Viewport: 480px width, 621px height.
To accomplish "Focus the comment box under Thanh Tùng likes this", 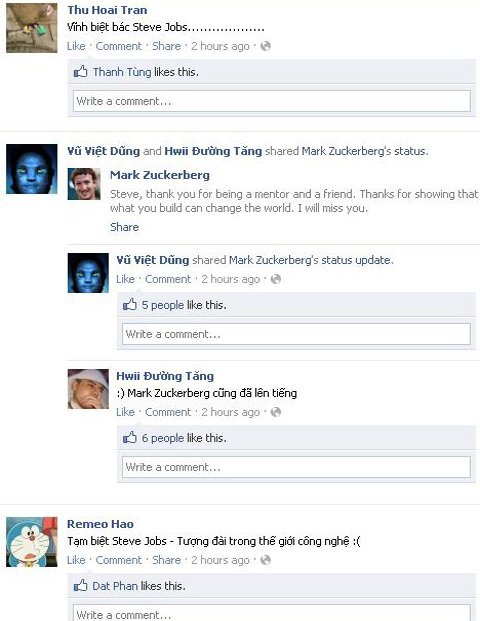I will (272, 101).
